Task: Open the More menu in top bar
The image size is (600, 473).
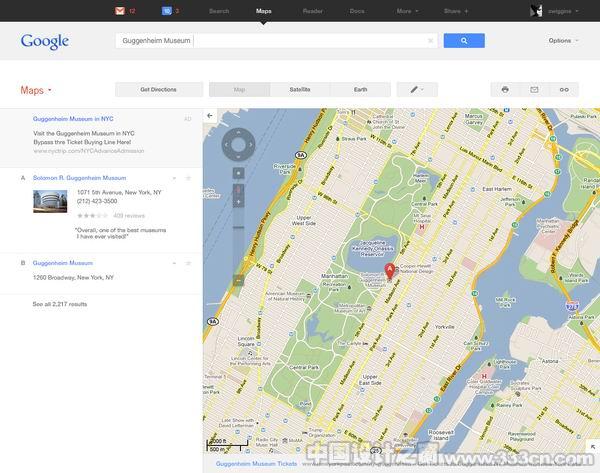Action: click(407, 11)
